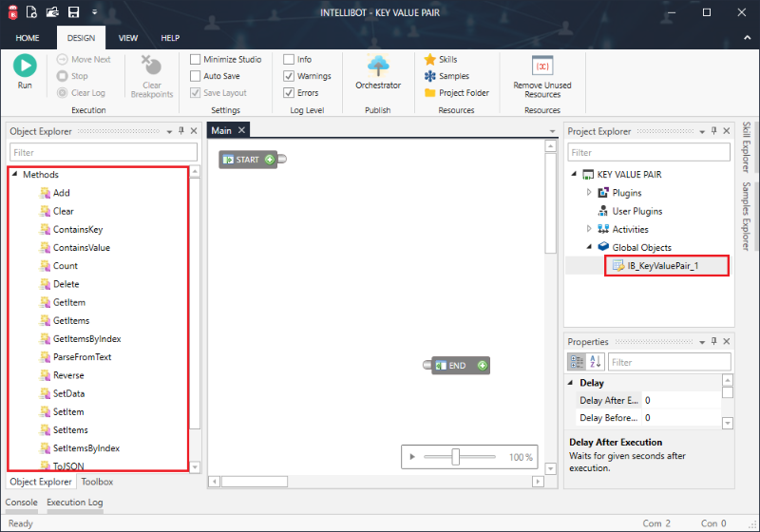The height and width of the screenshot is (532, 760).
Task: Click the green Run icon
Action: 25,66
